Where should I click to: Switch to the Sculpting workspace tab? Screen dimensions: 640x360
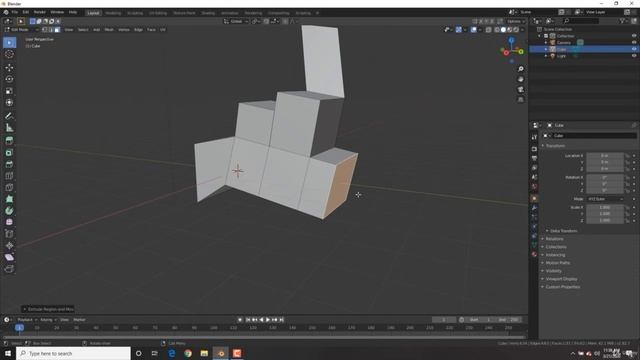point(135,13)
